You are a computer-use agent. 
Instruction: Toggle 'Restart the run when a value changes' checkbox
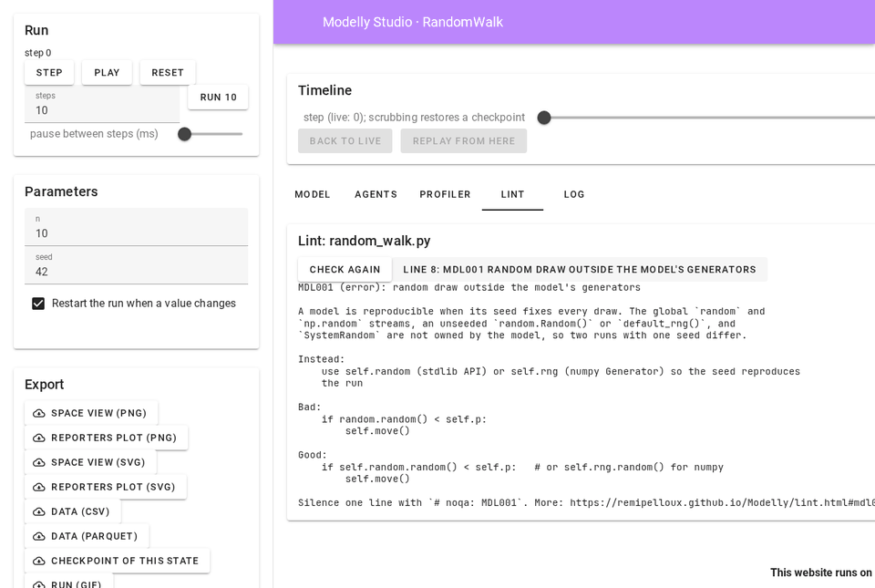(38, 304)
